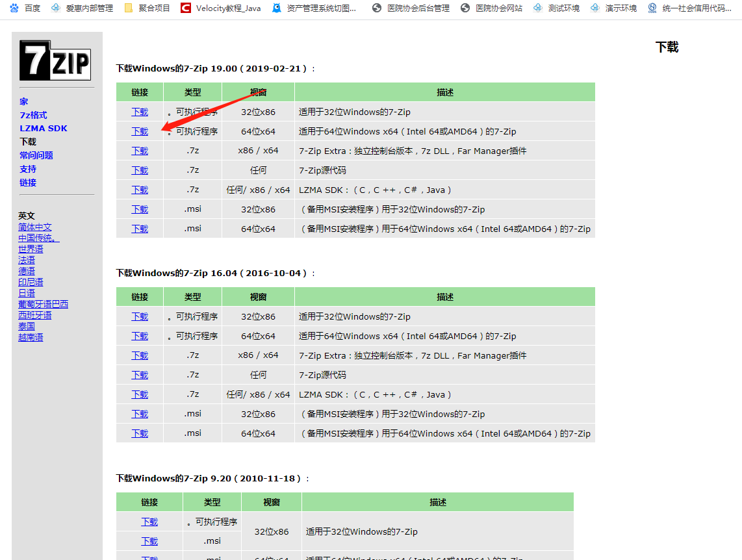Open the 统一社会信用代码 bookmark
The image size is (742, 560).
(690, 8)
